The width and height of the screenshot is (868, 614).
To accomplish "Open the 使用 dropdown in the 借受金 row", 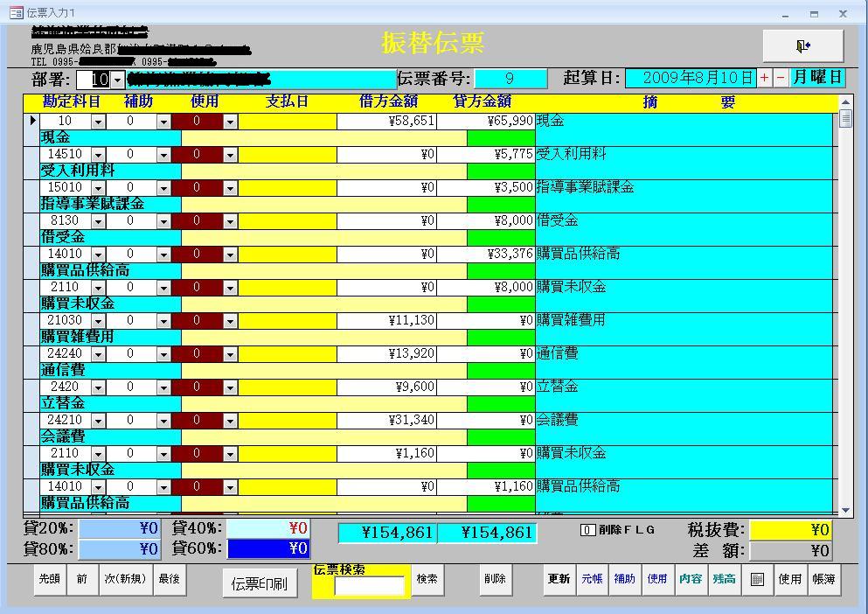I will pos(230,221).
